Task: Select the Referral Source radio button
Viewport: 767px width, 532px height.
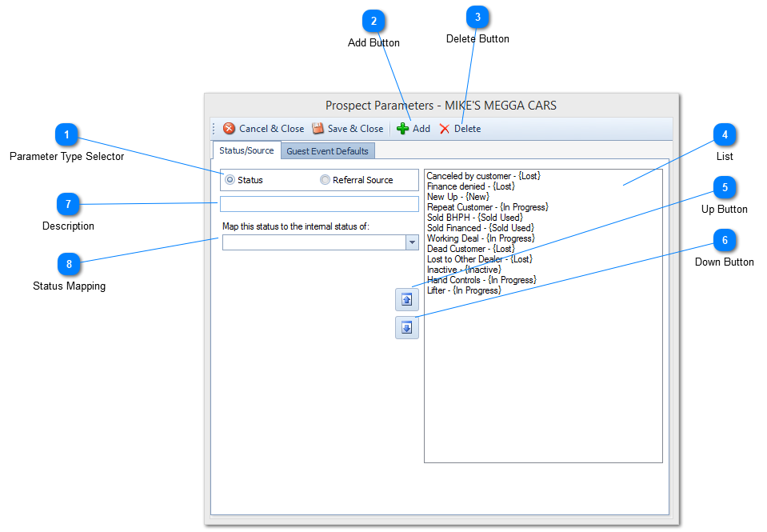Action: [325, 180]
